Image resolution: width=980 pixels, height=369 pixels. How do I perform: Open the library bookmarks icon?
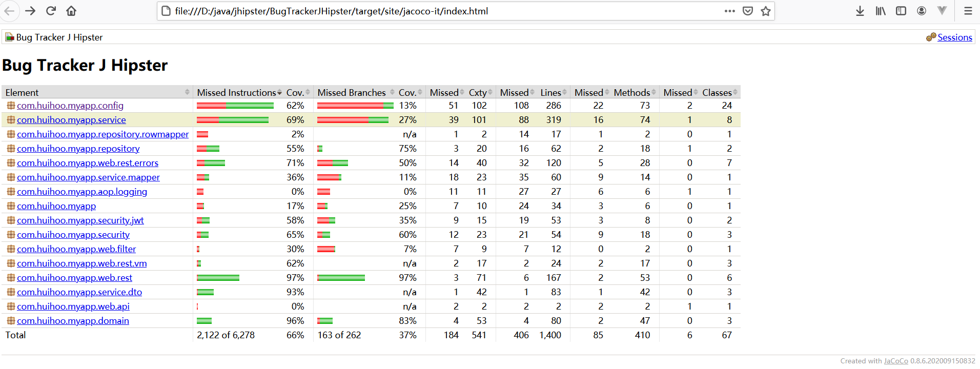tap(881, 11)
